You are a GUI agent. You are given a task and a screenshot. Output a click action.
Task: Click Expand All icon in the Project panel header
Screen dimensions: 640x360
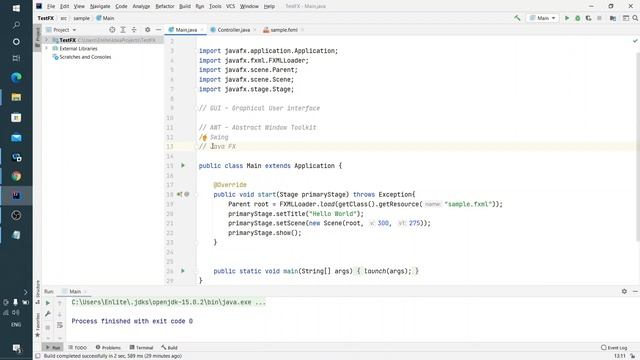point(123,30)
